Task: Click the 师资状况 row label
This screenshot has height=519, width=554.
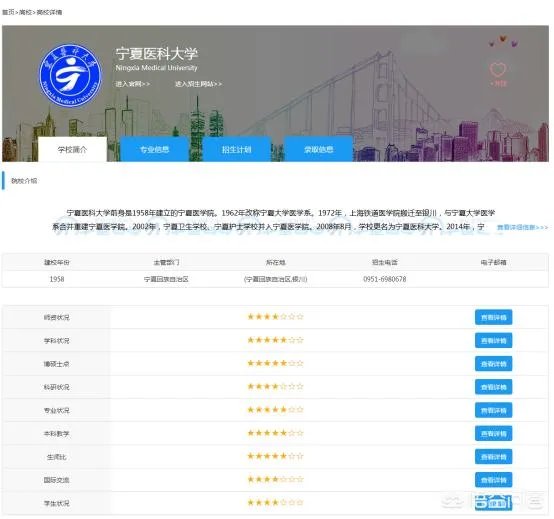Action: click(x=57, y=317)
